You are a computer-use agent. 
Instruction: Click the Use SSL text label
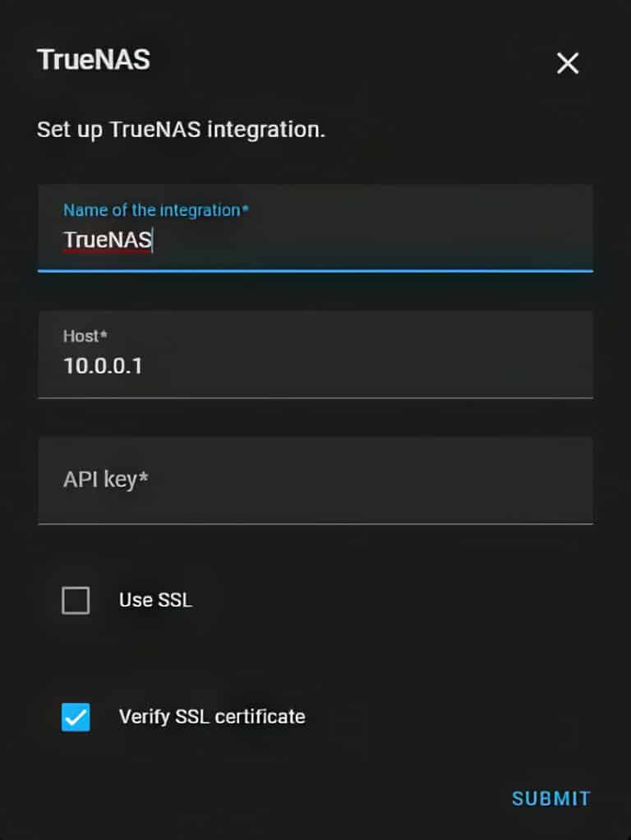(155, 600)
